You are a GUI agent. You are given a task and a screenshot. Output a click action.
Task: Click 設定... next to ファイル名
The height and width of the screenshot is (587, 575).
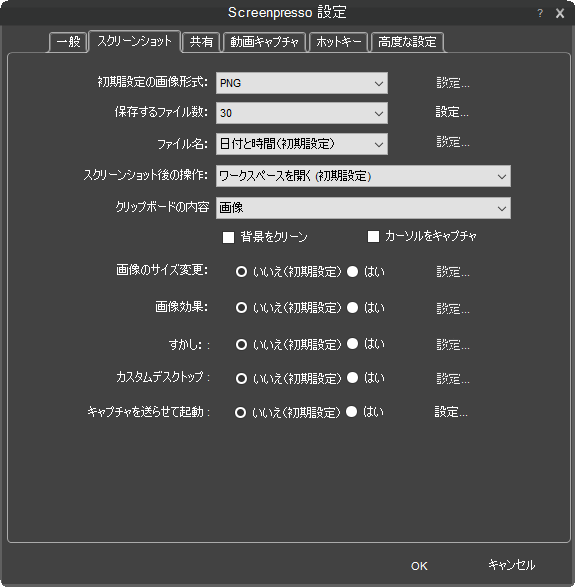click(x=453, y=142)
